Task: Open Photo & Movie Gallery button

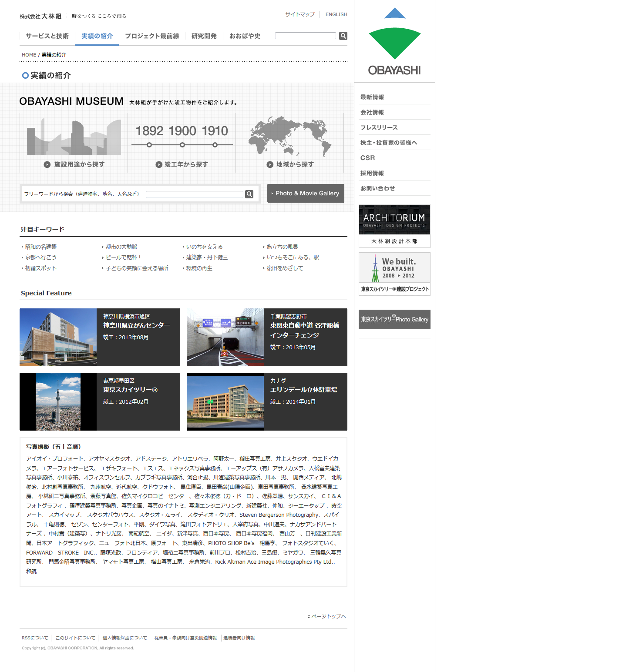Action: 306,193
